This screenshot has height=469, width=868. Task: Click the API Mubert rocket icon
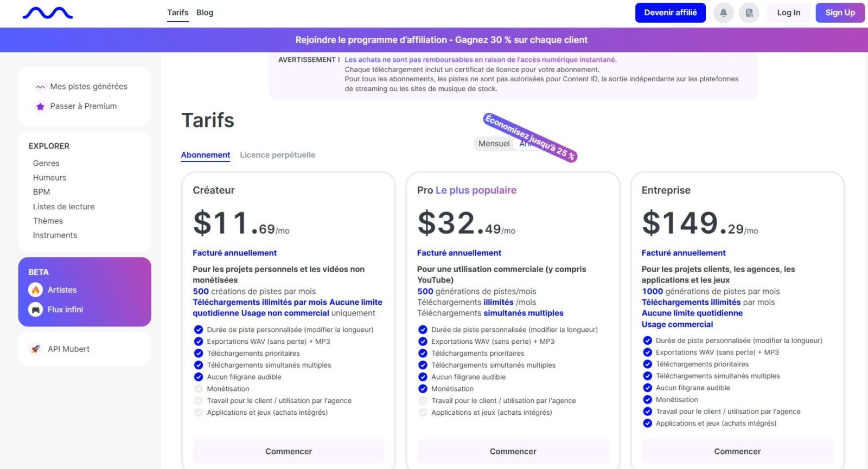coord(36,349)
